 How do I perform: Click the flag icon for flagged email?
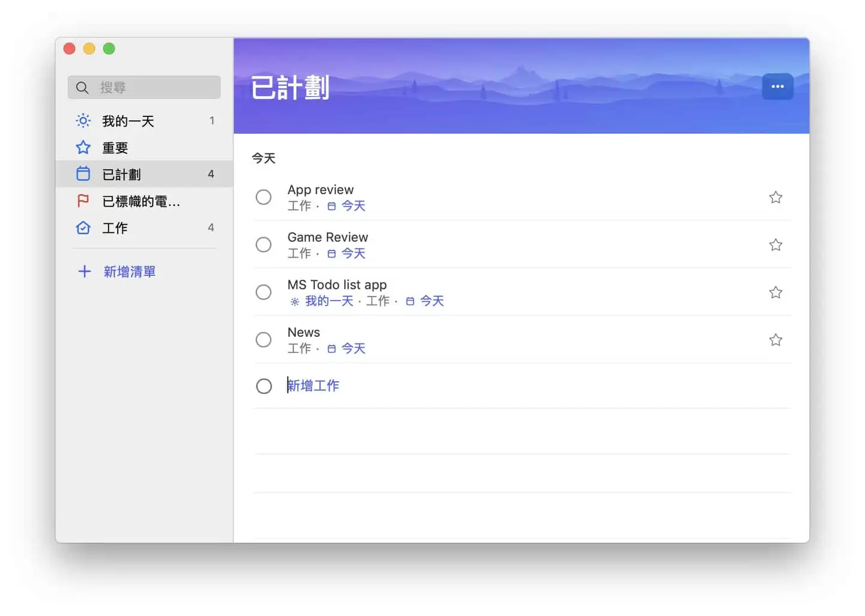83,201
